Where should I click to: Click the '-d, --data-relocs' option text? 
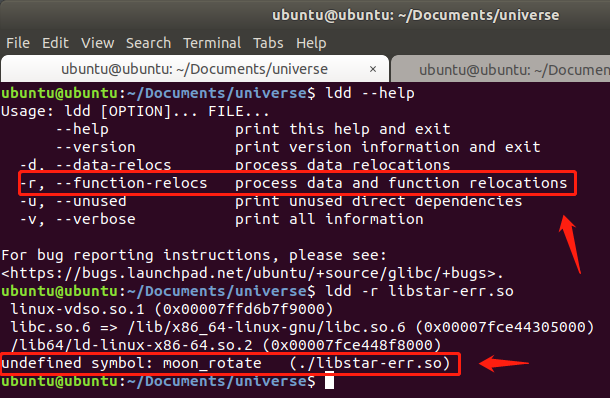click(96, 165)
